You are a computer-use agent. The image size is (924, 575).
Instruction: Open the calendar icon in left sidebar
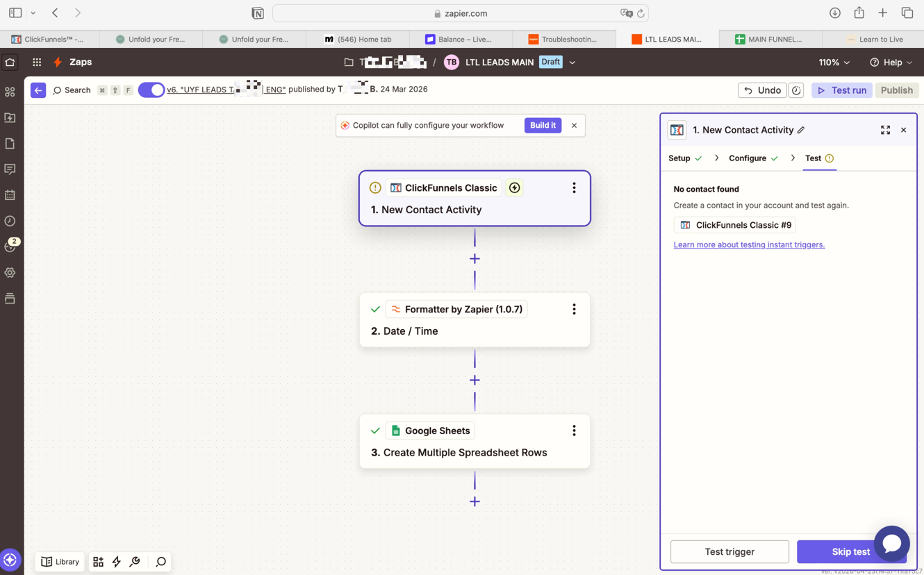[10, 195]
